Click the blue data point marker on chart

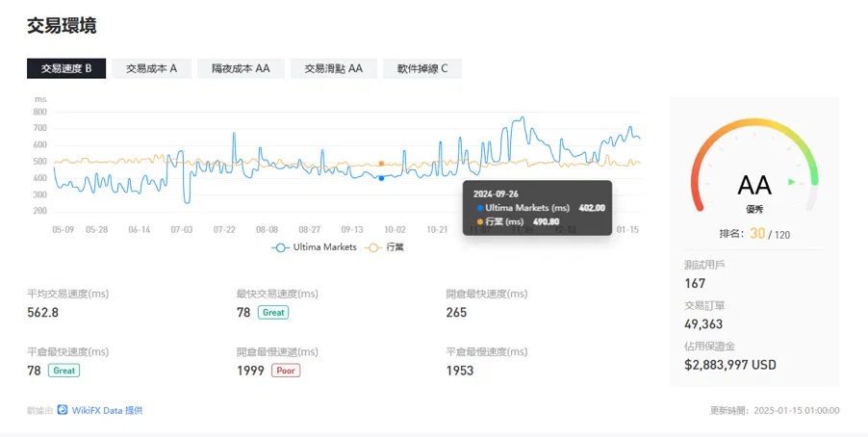tap(381, 178)
